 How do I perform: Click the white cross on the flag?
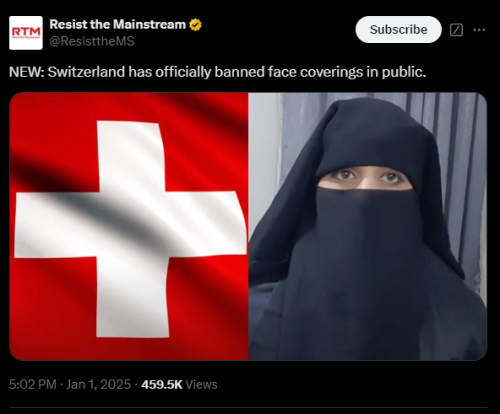(132, 227)
